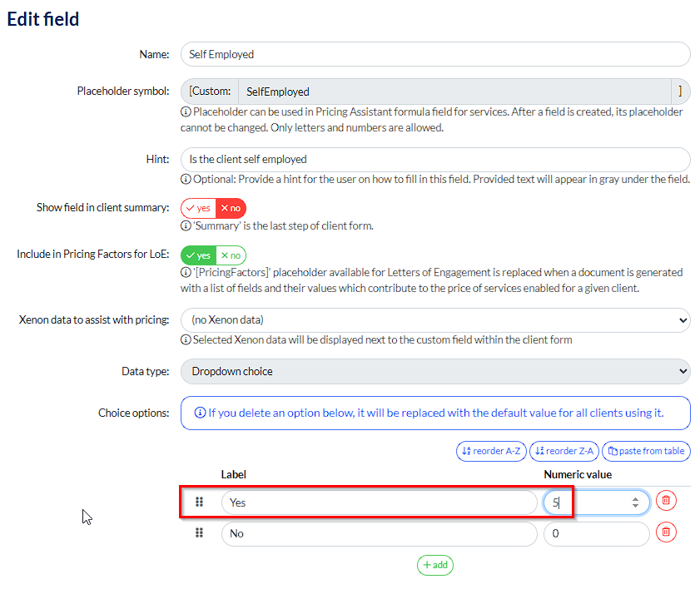Click info icon under Xenon data dropdown
Image resolution: width=700 pixels, height=589 pixels.
tap(186, 339)
